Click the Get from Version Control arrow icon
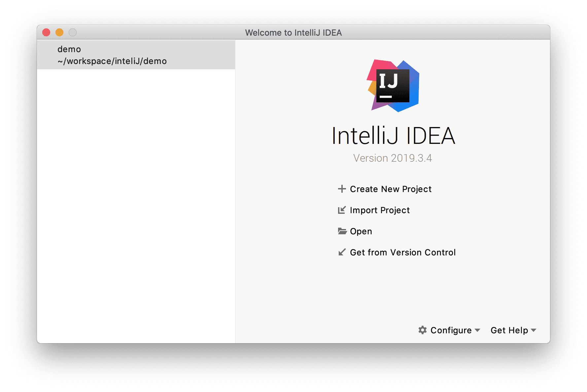Viewport: 587px width, 392px height. pos(342,252)
